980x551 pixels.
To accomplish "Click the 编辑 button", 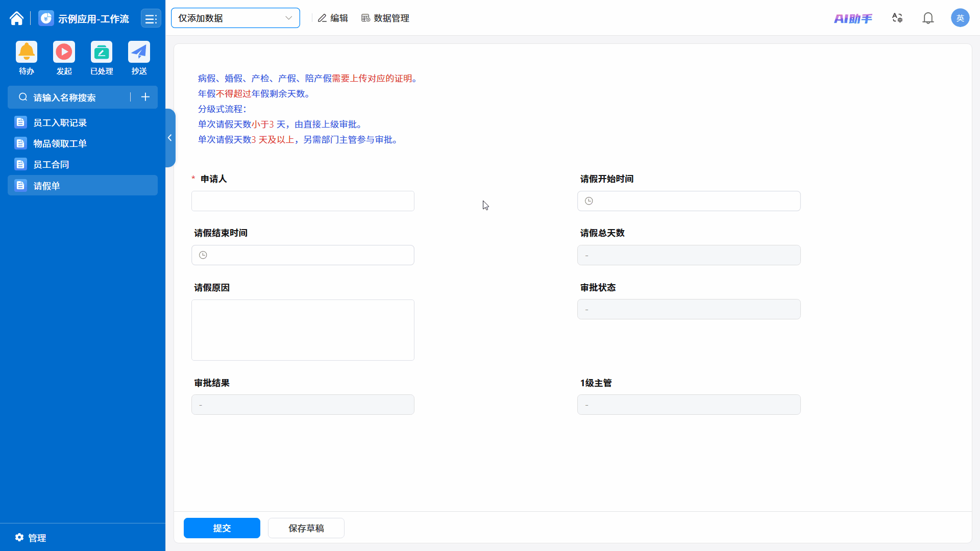I will 333,18.
